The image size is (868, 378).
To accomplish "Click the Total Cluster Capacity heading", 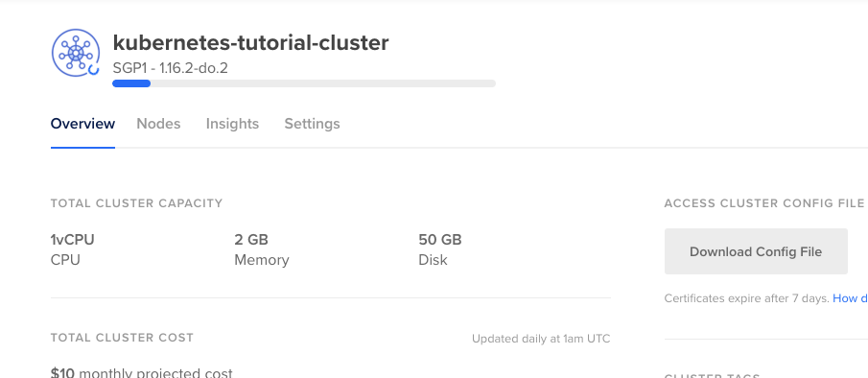I will click(137, 203).
